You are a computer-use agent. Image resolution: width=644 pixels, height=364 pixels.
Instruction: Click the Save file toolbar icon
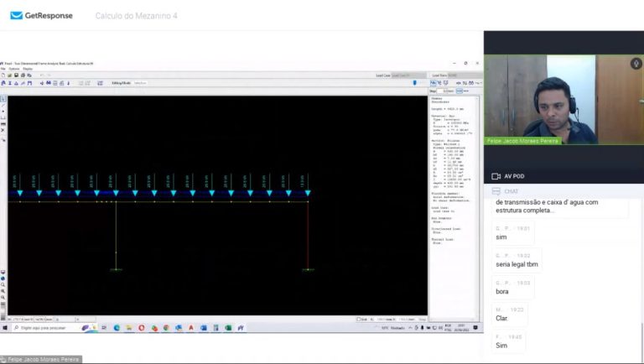pos(15,75)
